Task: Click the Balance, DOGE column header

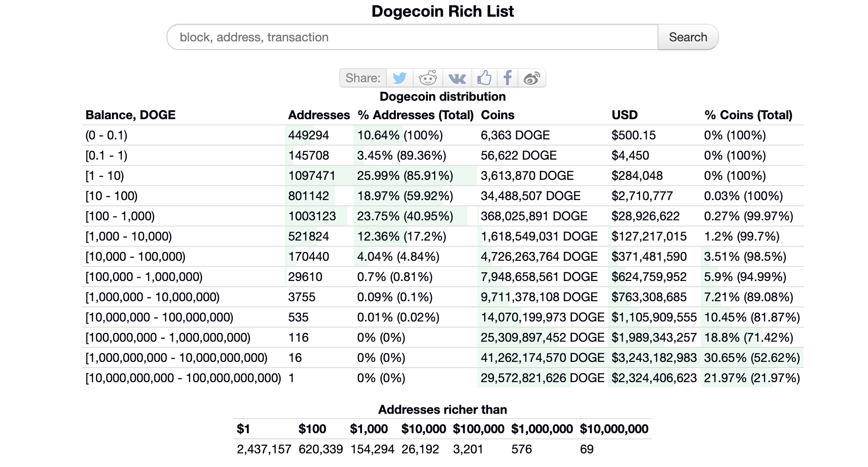Action: click(130, 115)
